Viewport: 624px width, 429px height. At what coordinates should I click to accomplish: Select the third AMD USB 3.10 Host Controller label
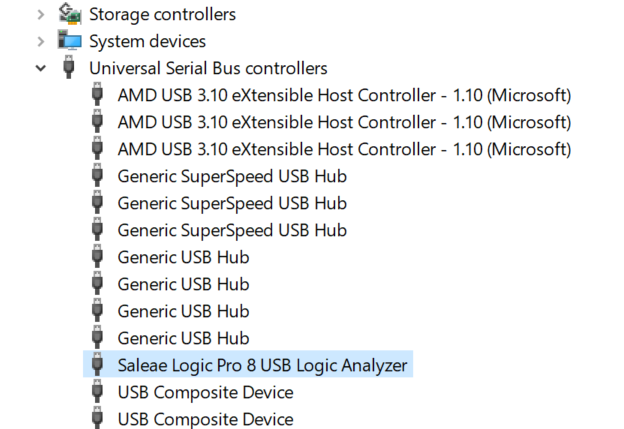point(344,150)
